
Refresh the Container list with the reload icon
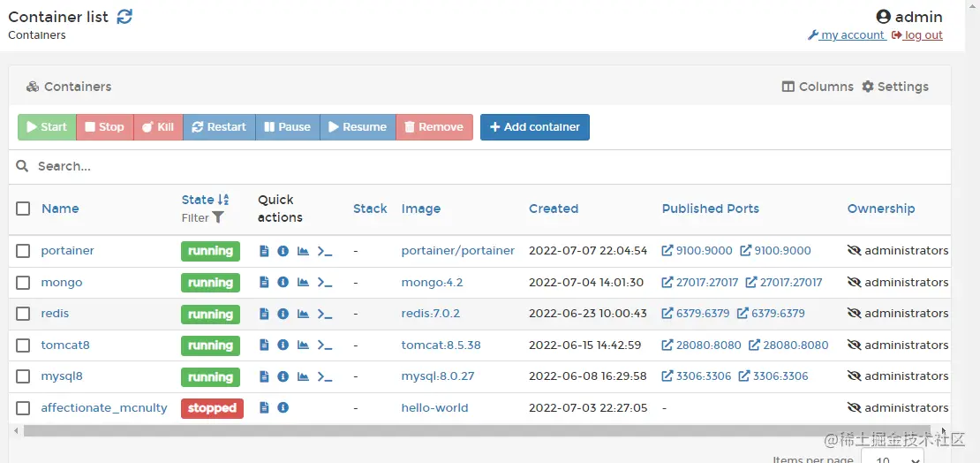coord(125,16)
